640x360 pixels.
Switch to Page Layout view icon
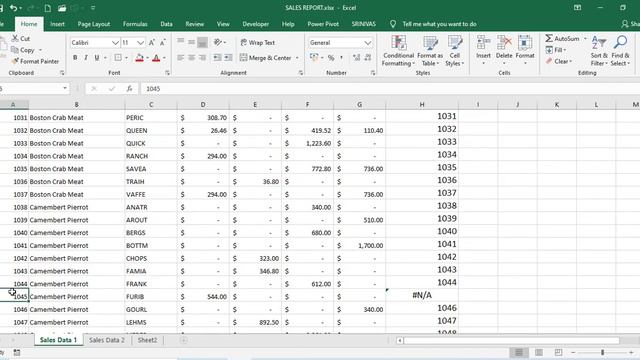tap(539, 352)
